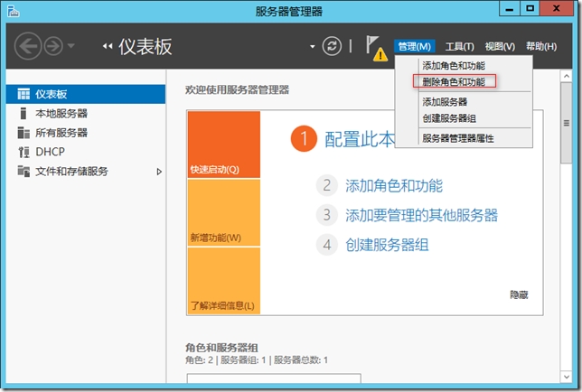The height and width of the screenshot is (392, 582).
Task: Click scrollbar down arrow
Action: click(566, 377)
